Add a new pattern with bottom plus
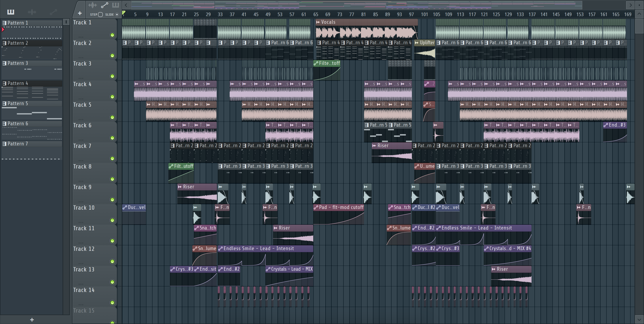The image size is (644, 324). (32, 320)
